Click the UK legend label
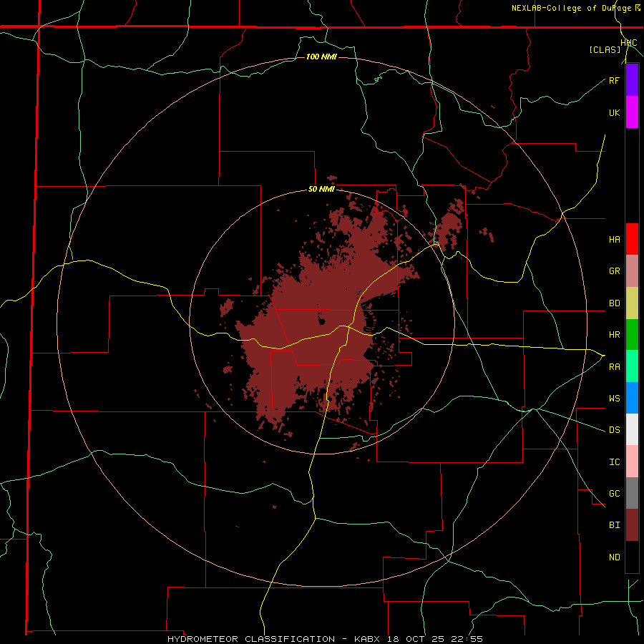The width and height of the screenshot is (644, 644). point(614,112)
